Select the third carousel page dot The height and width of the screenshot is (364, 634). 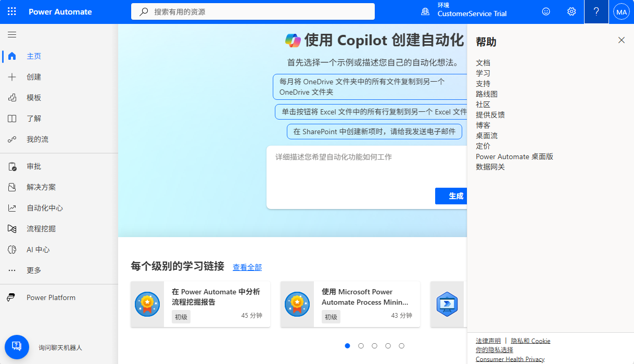point(374,346)
